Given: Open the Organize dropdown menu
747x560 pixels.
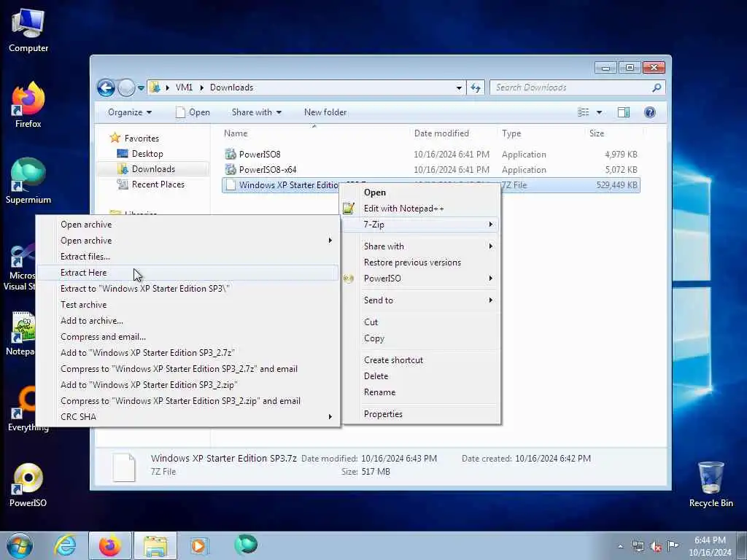Looking at the screenshot, I should pos(130,112).
